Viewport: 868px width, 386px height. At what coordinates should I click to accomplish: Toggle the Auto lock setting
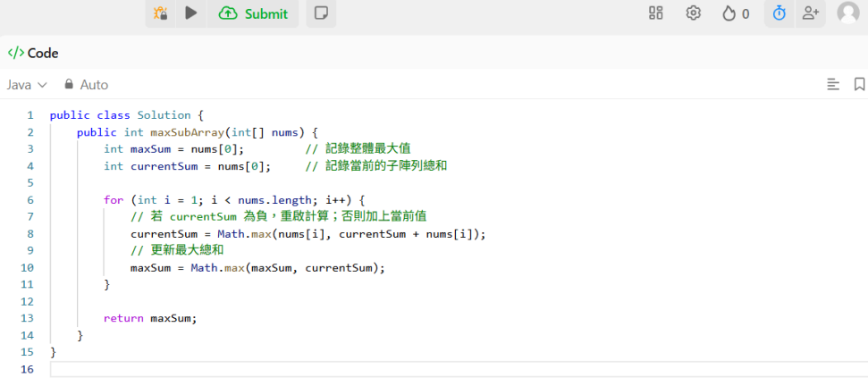pos(86,85)
